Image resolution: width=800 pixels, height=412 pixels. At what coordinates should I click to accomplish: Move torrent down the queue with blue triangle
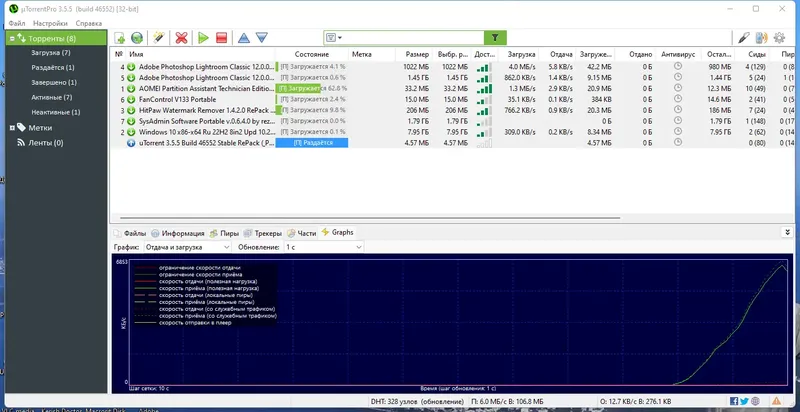(261, 38)
